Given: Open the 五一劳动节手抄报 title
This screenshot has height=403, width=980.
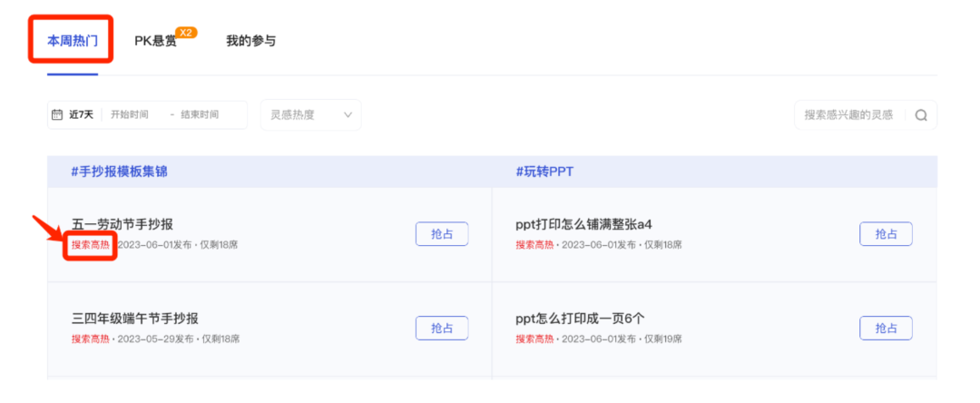Looking at the screenshot, I should [x=122, y=225].
